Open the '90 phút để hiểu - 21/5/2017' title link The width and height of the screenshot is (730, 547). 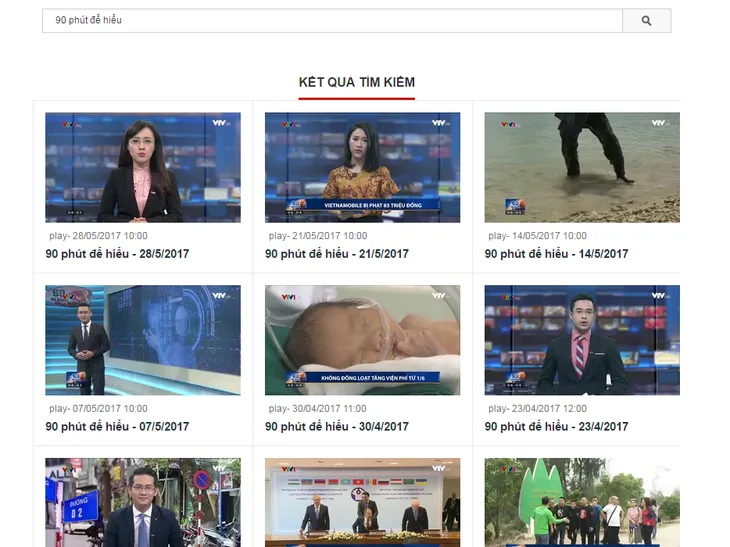337,254
